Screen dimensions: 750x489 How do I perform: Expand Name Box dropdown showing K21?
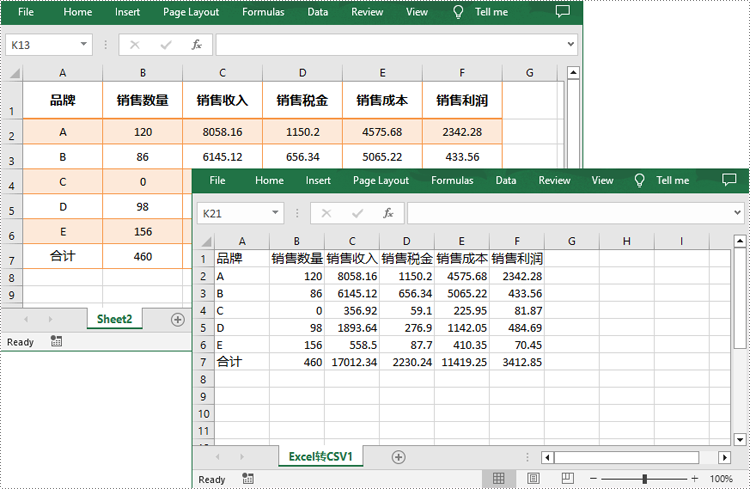pyautogui.click(x=275, y=213)
